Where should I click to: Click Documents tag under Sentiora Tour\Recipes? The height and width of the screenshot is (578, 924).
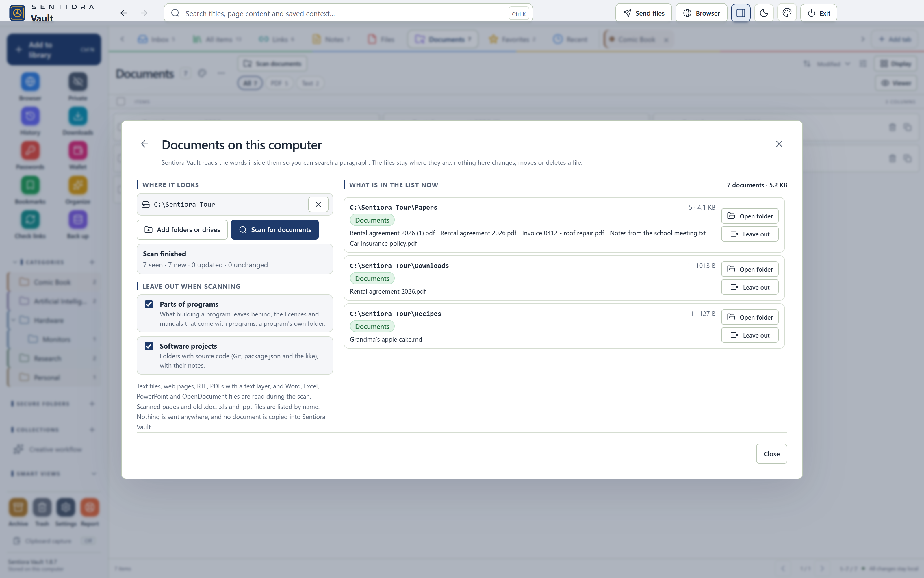(372, 327)
